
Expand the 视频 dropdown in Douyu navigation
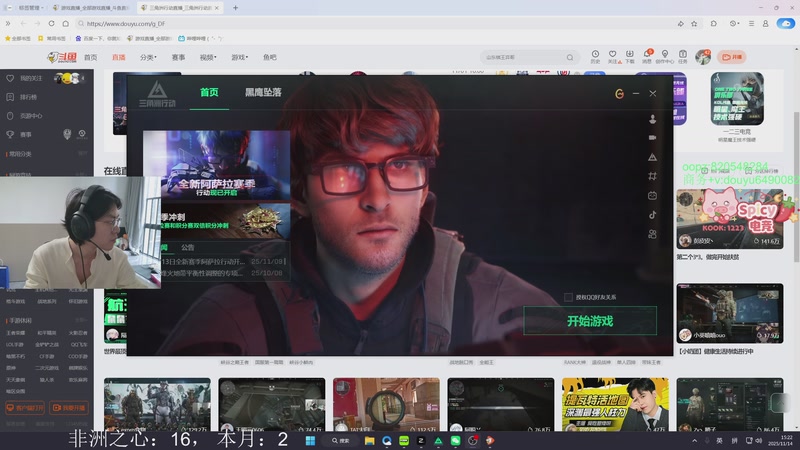208,57
